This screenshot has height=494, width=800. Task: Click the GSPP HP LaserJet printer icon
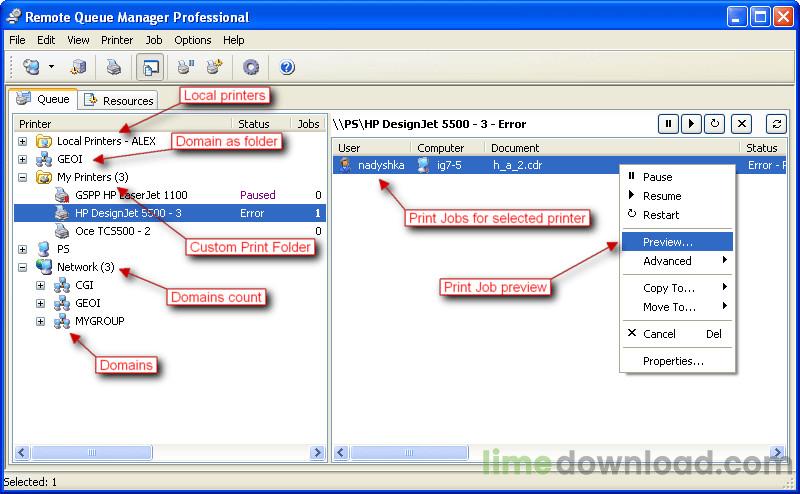click(x=62, y=195)
